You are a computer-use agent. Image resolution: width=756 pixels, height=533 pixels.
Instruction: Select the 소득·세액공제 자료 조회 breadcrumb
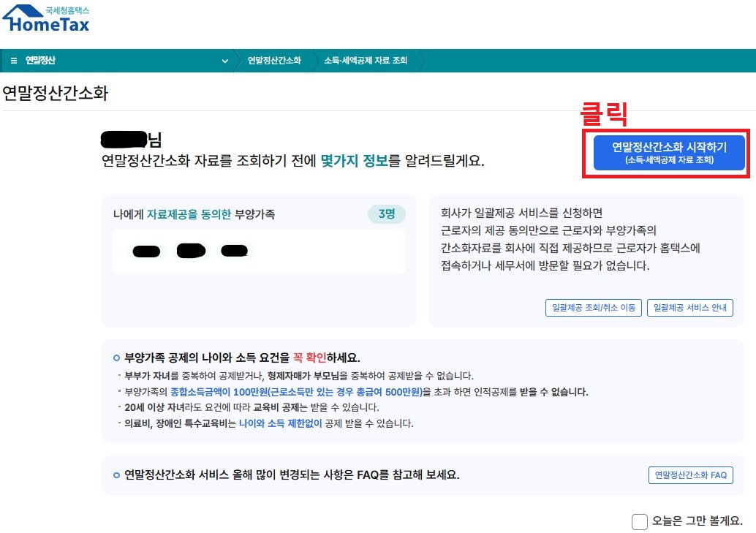point(366,61)
